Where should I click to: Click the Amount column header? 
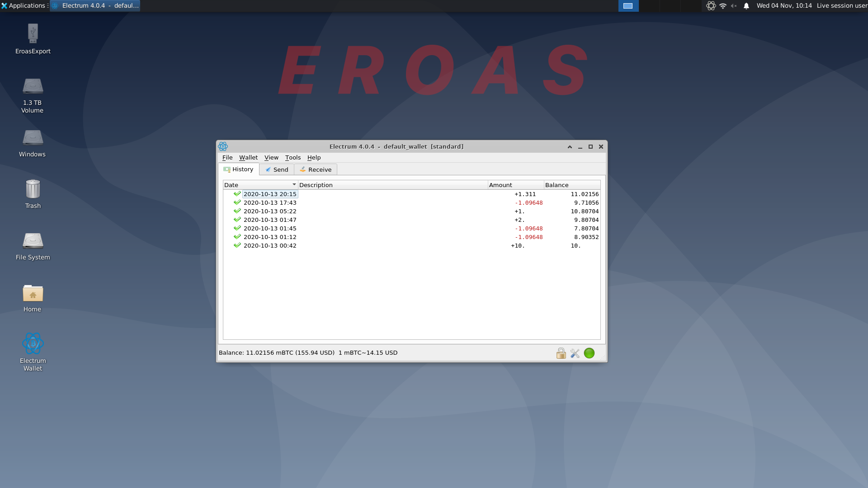click(516, 185)
